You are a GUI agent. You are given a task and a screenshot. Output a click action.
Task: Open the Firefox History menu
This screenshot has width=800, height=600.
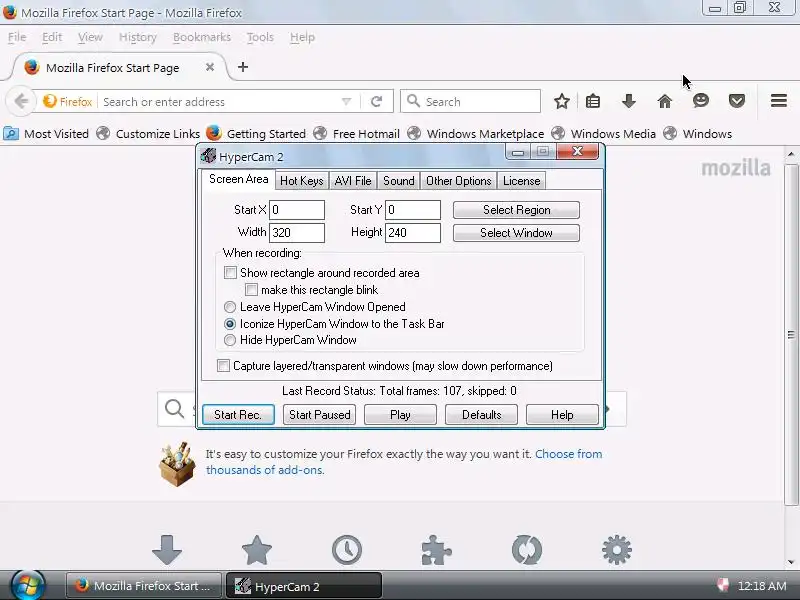click(138, 37)
